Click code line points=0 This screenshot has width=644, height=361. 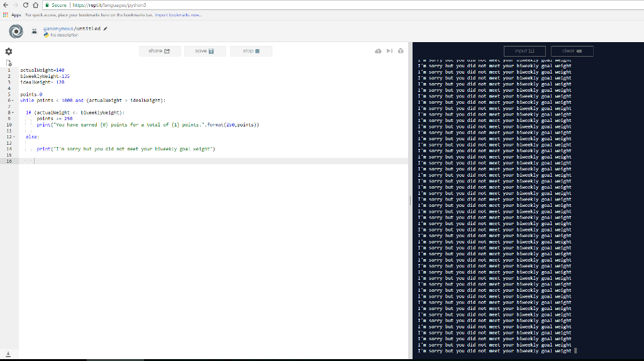coord(31,94)
